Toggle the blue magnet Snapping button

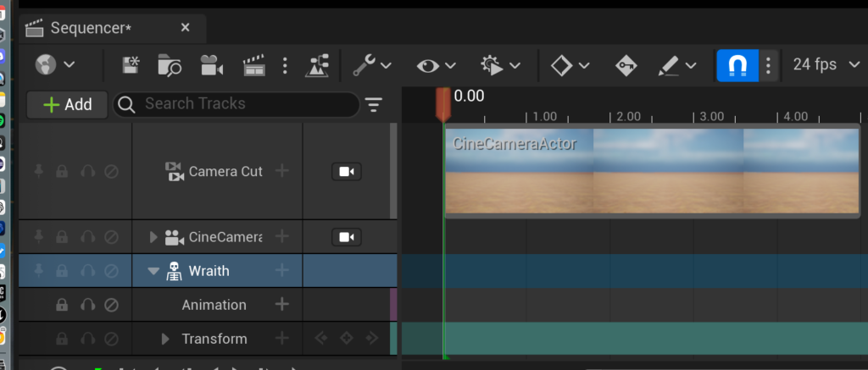(736, 65)
